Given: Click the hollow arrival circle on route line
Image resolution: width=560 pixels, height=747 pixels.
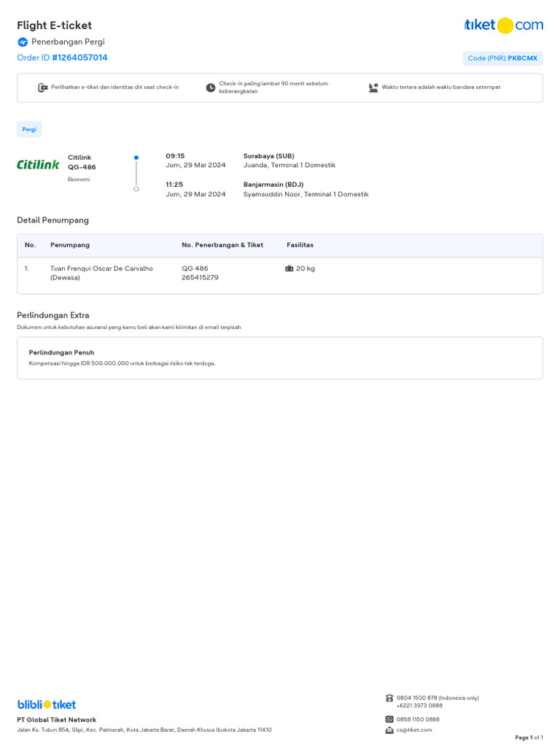Looking at the screenshot, I should [136, 189].
